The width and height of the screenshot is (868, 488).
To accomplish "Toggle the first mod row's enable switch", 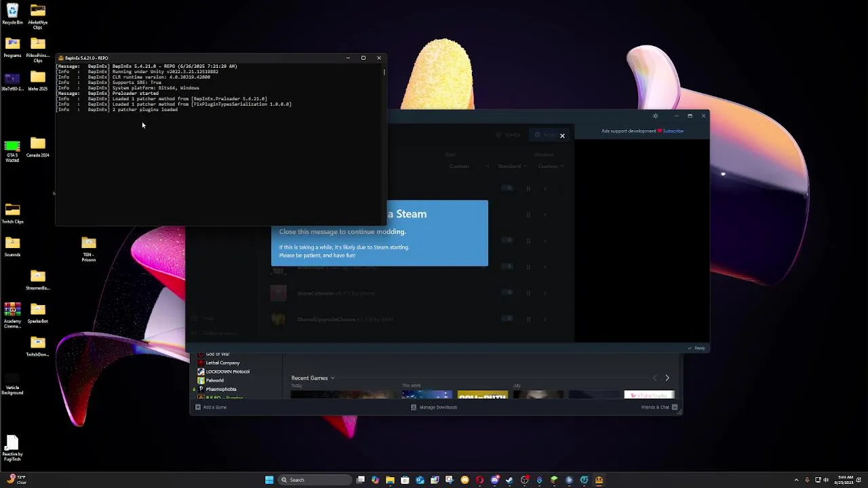I will click(x=507, y=188).
